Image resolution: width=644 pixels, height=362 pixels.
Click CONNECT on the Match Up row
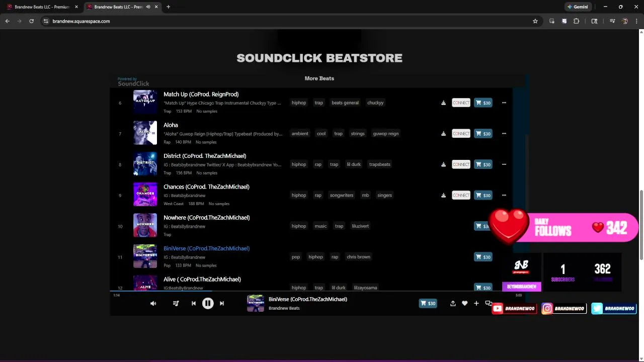461,103
